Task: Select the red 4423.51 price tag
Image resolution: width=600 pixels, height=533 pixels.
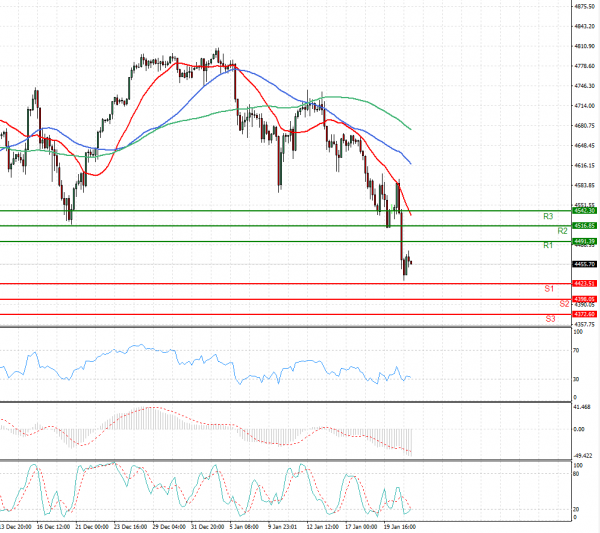Action: click(584, 284)
